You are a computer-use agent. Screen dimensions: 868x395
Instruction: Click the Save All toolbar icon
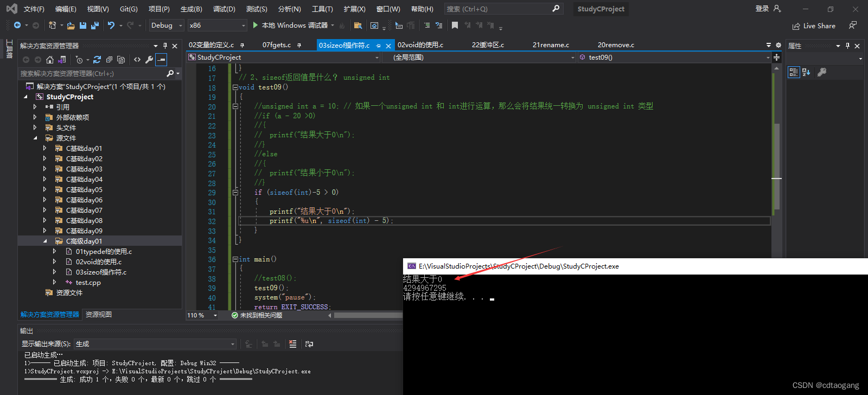point(95,26)
